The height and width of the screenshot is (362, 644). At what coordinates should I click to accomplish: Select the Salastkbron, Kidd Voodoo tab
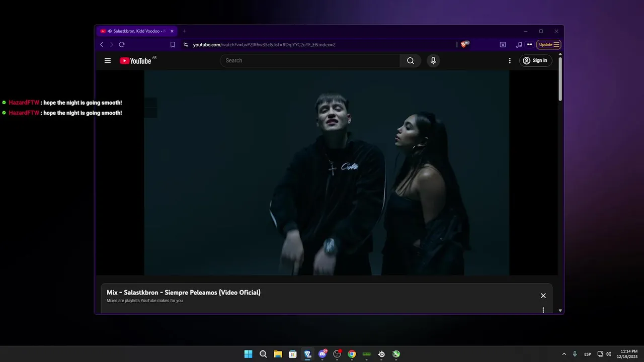point(137,31)
